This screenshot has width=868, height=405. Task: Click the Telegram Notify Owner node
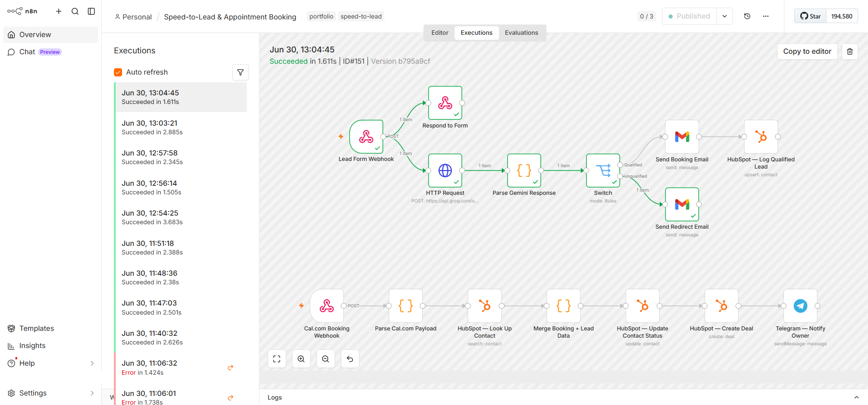(800, 306)
